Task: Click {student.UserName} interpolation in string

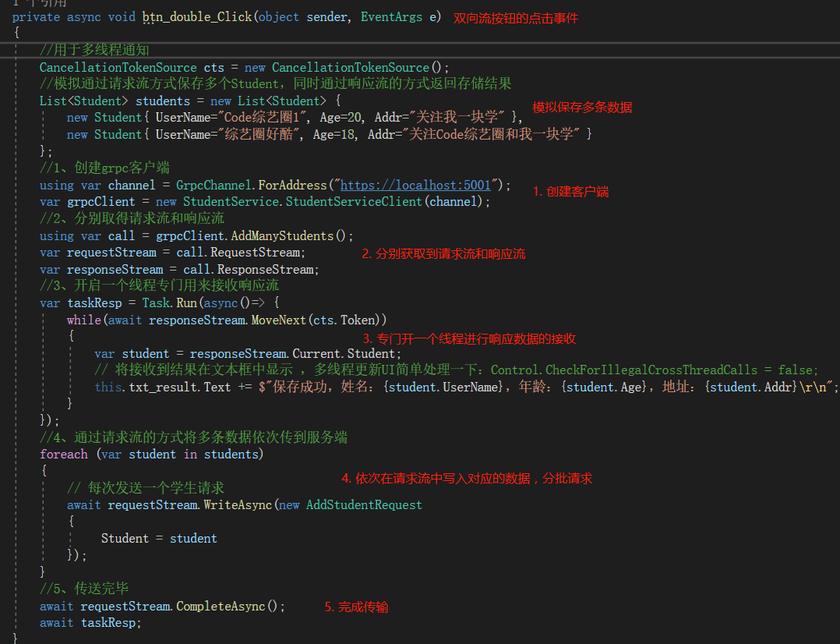Action: pos(443,387)
